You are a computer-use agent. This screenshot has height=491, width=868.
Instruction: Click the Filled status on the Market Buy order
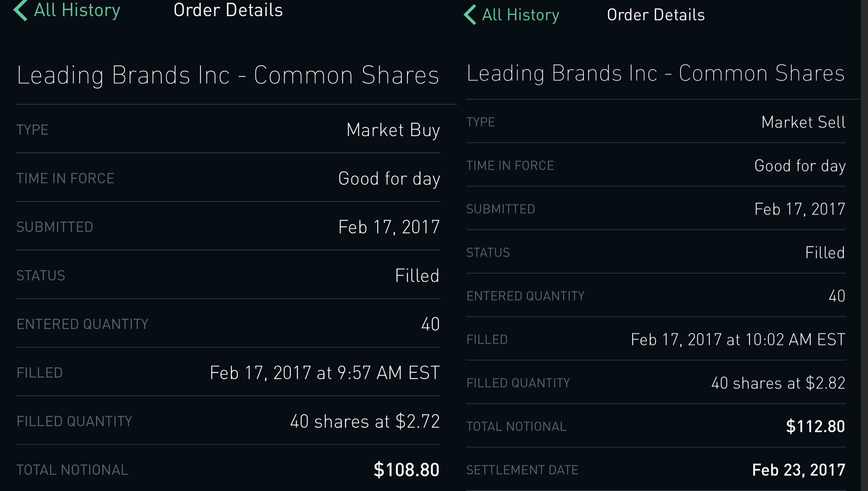click(417, 276)
